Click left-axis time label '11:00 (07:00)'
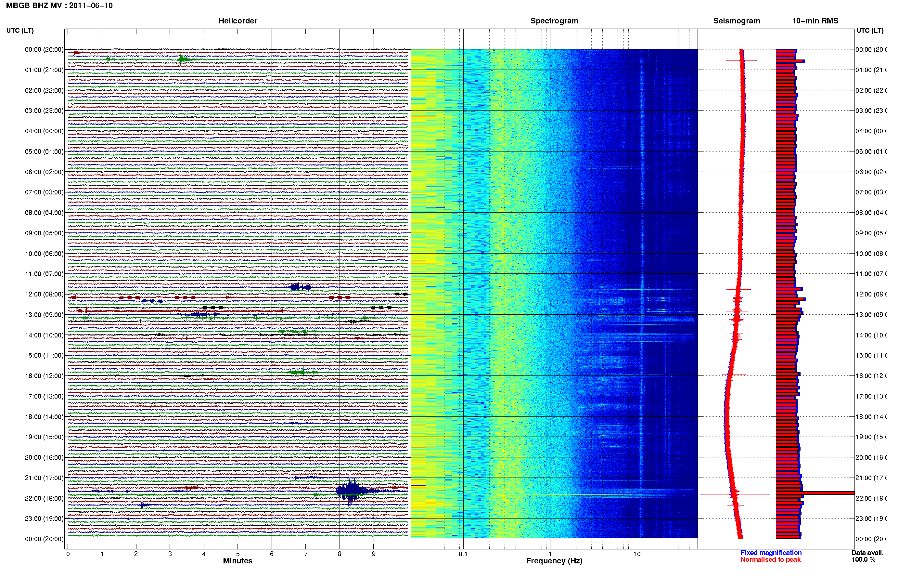The image size is (924, 578). 44,274
